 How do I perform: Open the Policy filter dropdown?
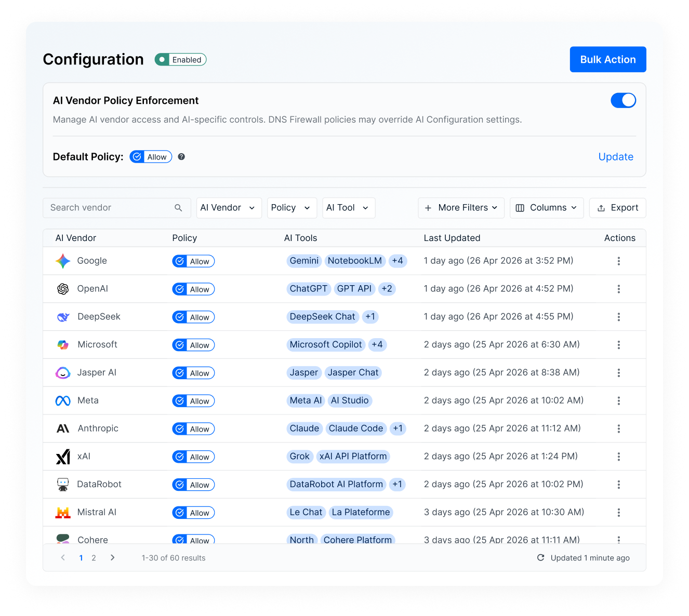click(x=291, y=208)
